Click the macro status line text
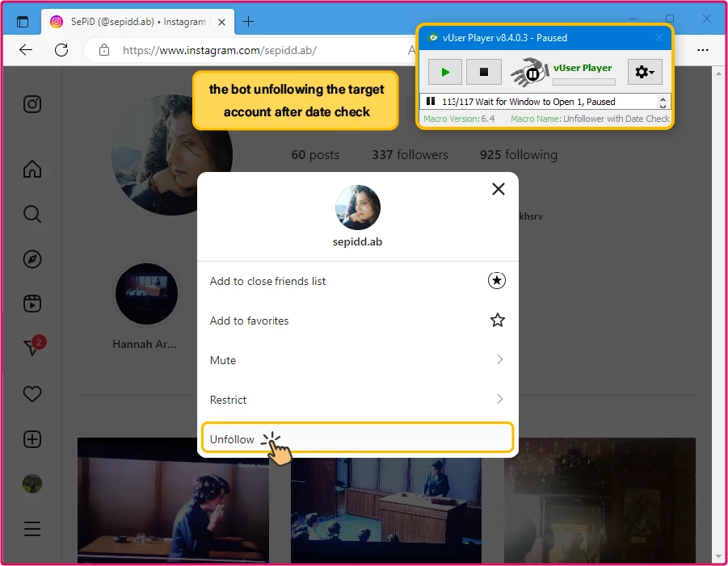Image resolution: width=728 pixels, height=566 pixels. (528, 102)
